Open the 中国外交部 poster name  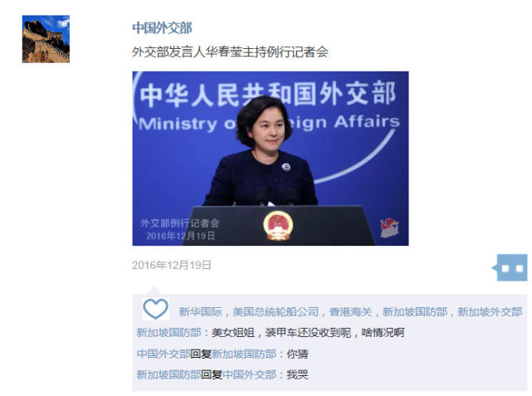[x=162, y=28]
